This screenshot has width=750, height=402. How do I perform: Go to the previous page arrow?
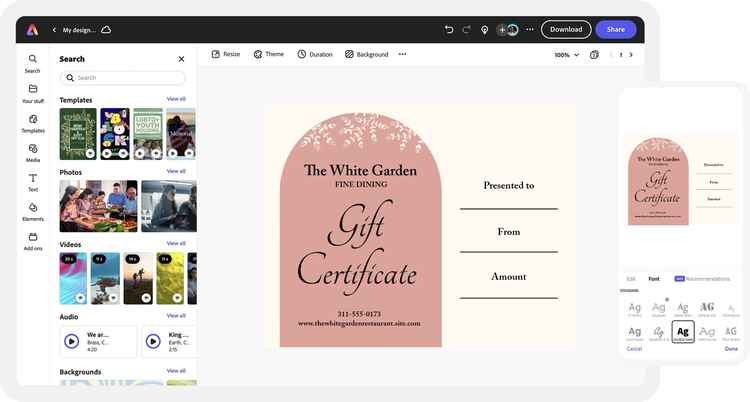tap(611, 55)
